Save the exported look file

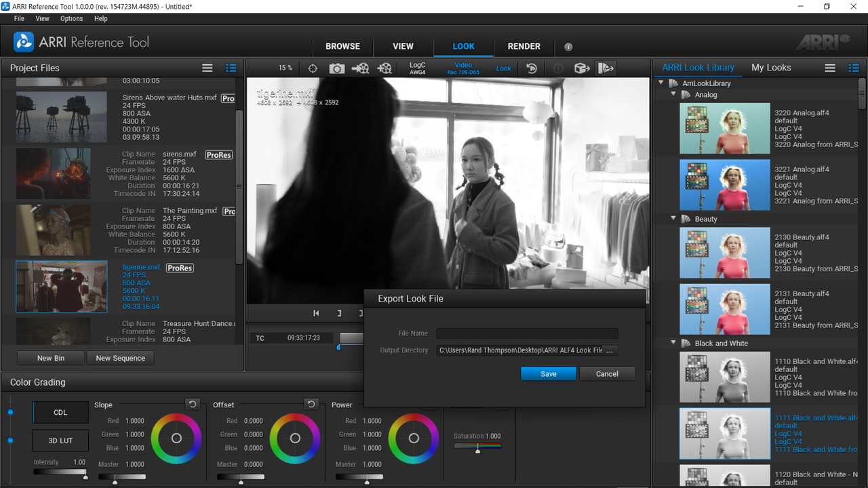click(x=549, y=373)
